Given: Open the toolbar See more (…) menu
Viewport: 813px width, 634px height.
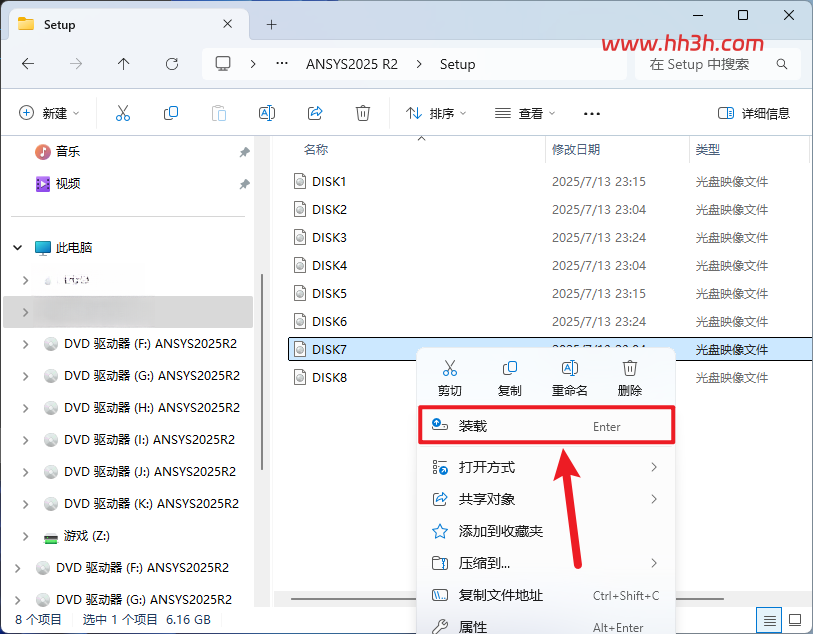Looking at the screenshot, I should pyautogui.click(x=592, y=114).
